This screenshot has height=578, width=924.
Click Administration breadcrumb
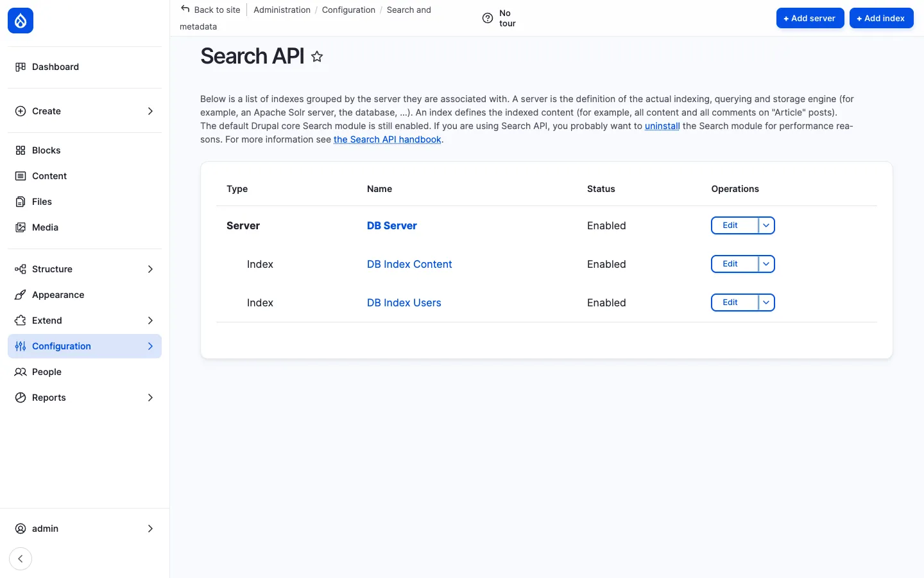tap(282, 10)
